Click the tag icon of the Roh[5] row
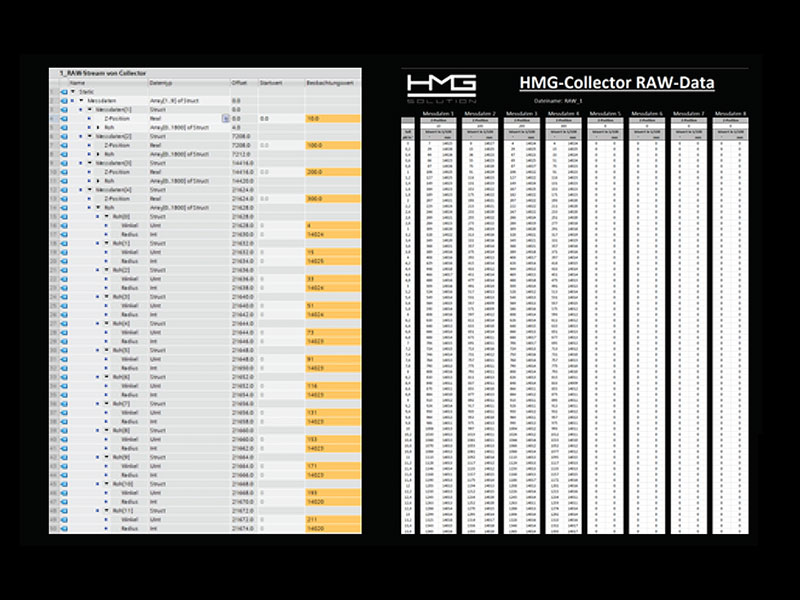 click(x=64, y=350)
